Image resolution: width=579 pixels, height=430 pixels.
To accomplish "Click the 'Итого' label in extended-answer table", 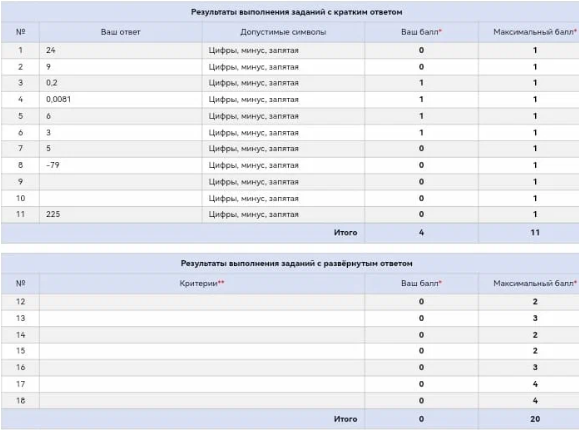I will click(345, 419).
